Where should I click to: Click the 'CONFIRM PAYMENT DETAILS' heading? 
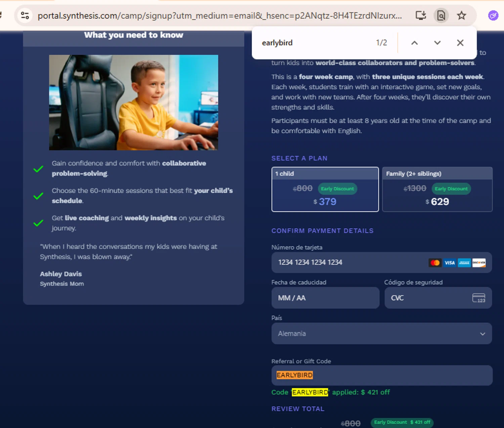323,231
